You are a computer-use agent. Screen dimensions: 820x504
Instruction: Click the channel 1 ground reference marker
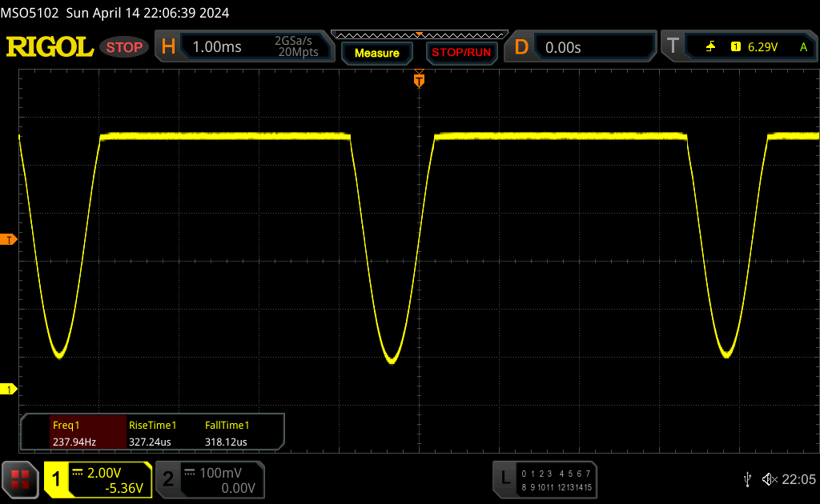[x=9, y=389]
